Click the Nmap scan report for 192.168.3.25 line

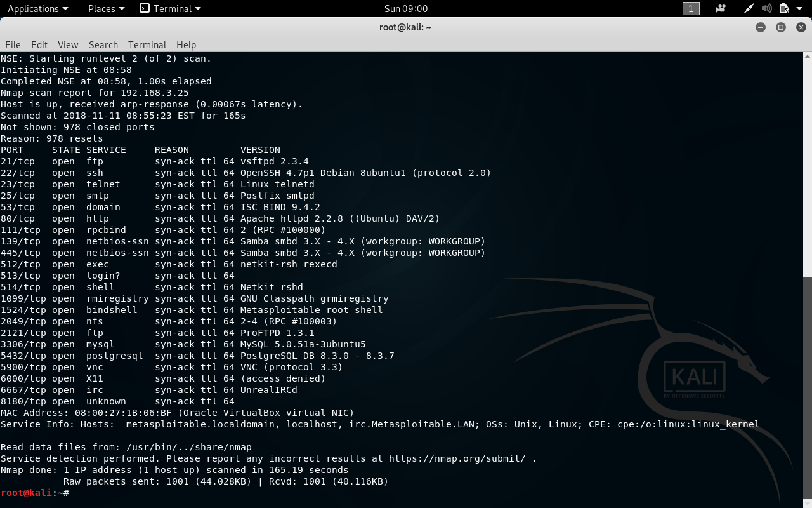point(95,93)
